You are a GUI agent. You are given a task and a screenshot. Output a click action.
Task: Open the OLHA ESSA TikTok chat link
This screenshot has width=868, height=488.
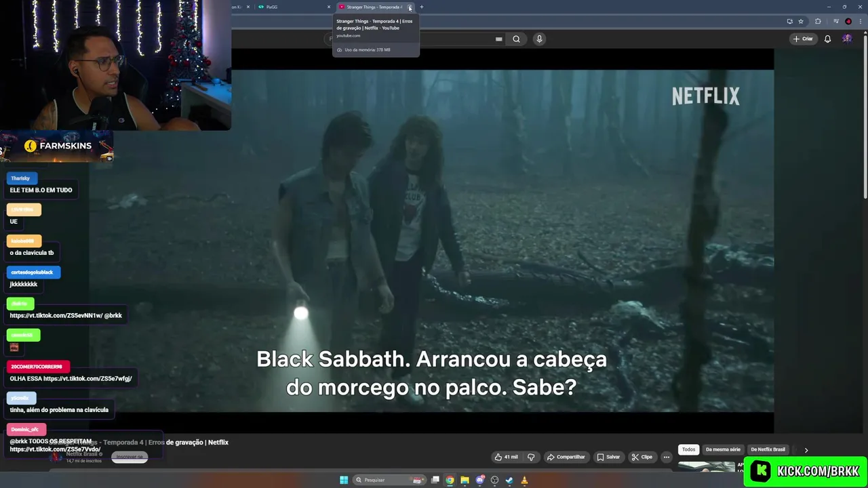point(87,378)
